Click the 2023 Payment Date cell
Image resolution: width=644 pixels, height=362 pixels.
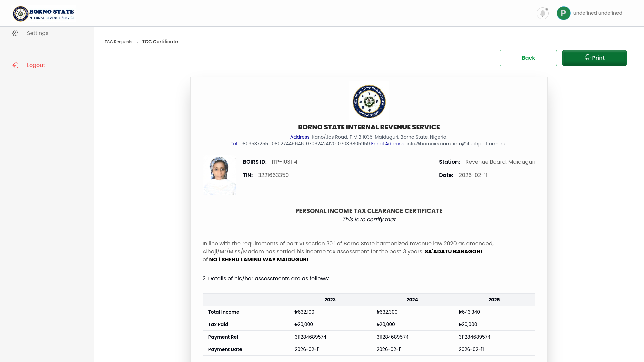(x=330, y=349)
